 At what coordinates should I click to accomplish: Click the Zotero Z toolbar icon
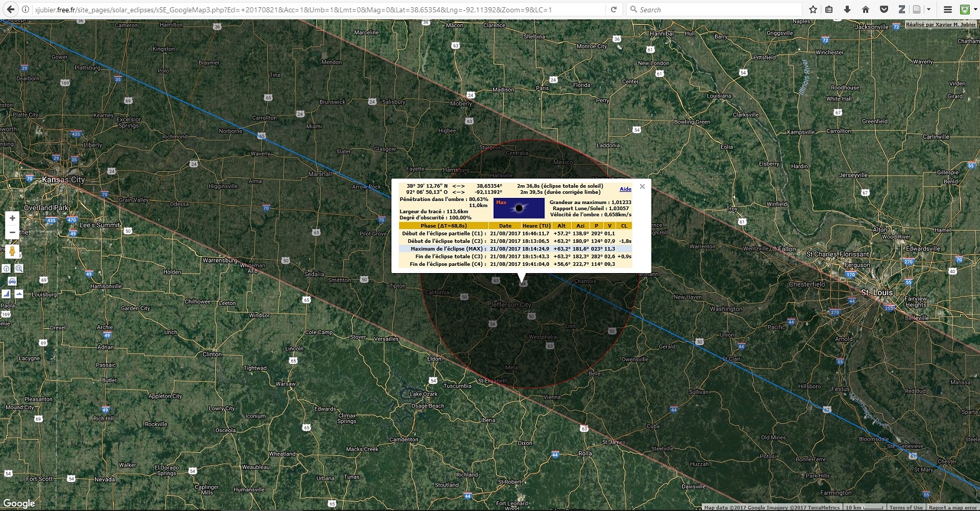click(x=901, y=10)
